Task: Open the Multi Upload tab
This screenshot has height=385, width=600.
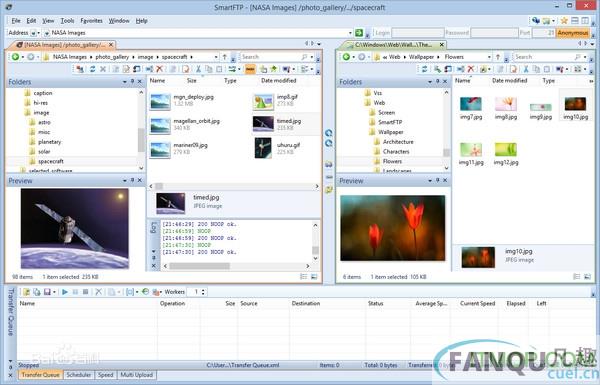Action: pyautogui.click(x=137, y=375)
